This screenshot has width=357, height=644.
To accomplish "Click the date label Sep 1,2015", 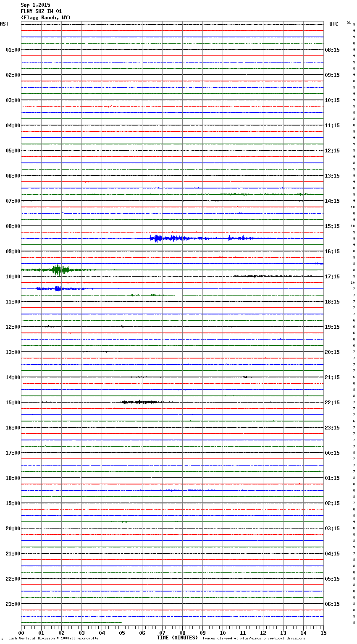I will [x=35, y=5].
